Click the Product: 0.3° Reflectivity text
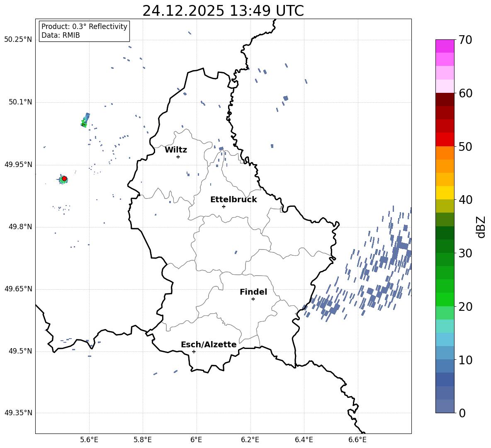 85,27
